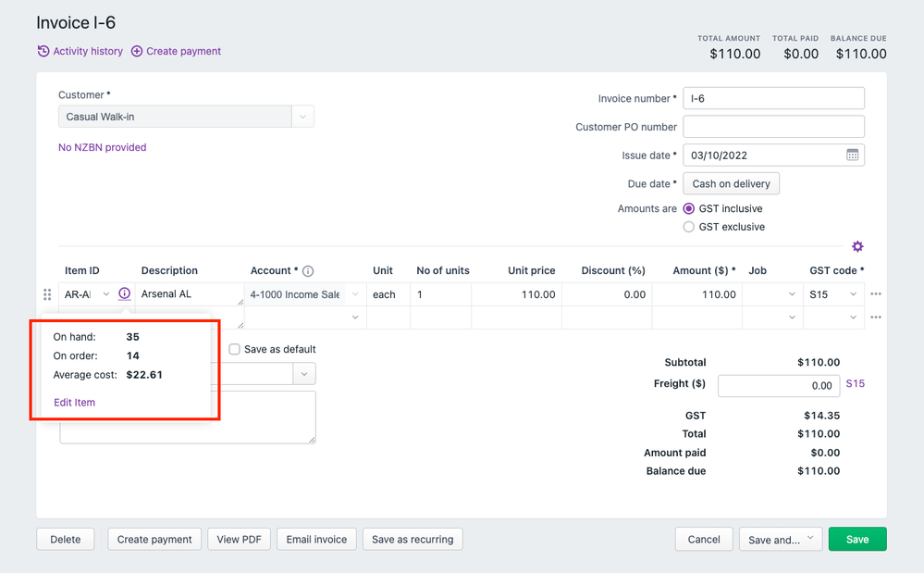Click the Edit Item link
The image size is (924, 573).
74,403
